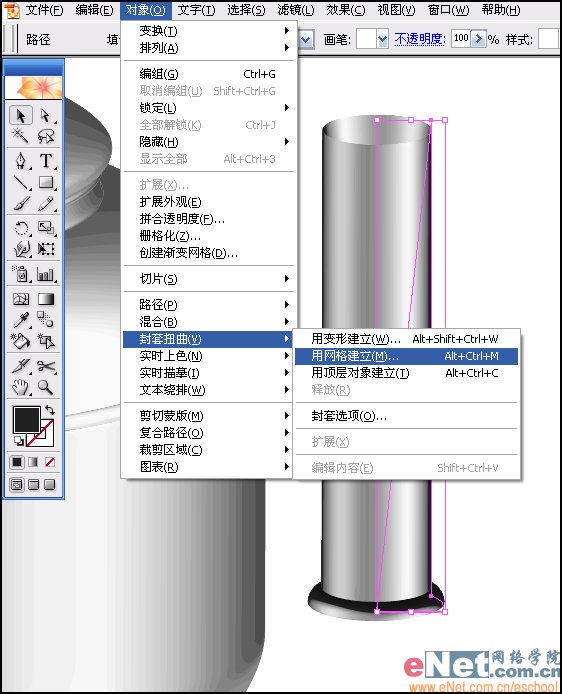
Task: Open the 效果(C) menu
Action: click(x=346, y=10)
